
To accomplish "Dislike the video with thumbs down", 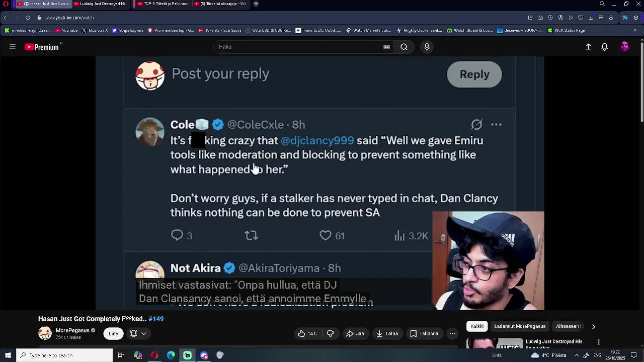I will pos(330,333).
